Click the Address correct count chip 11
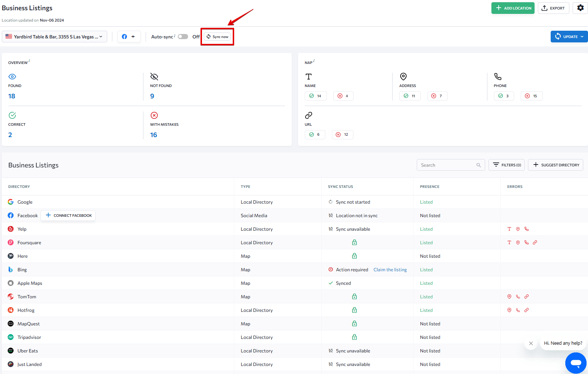This screenshot has height=374, width=588. tap(410, 96)
